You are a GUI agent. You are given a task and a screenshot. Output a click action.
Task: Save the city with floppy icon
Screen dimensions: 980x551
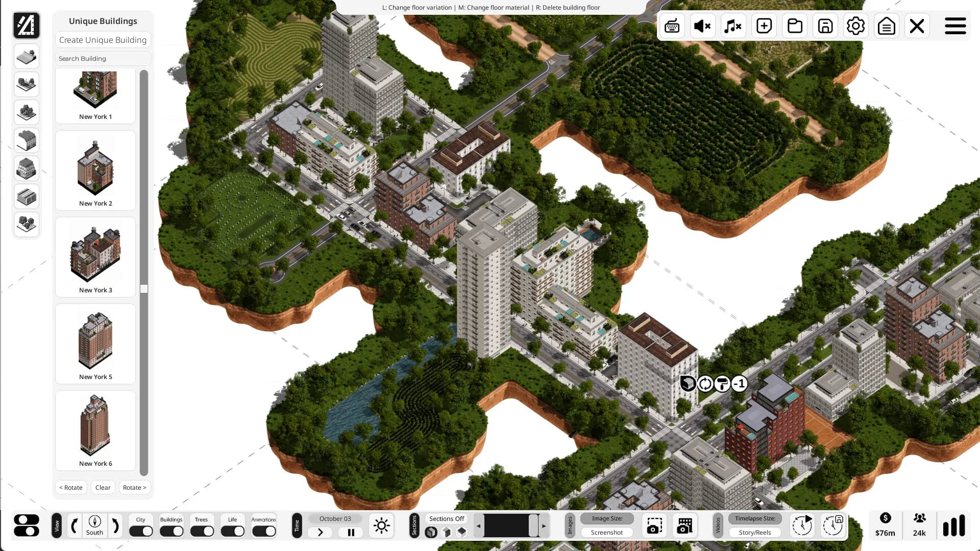click(x=825, y=26)
